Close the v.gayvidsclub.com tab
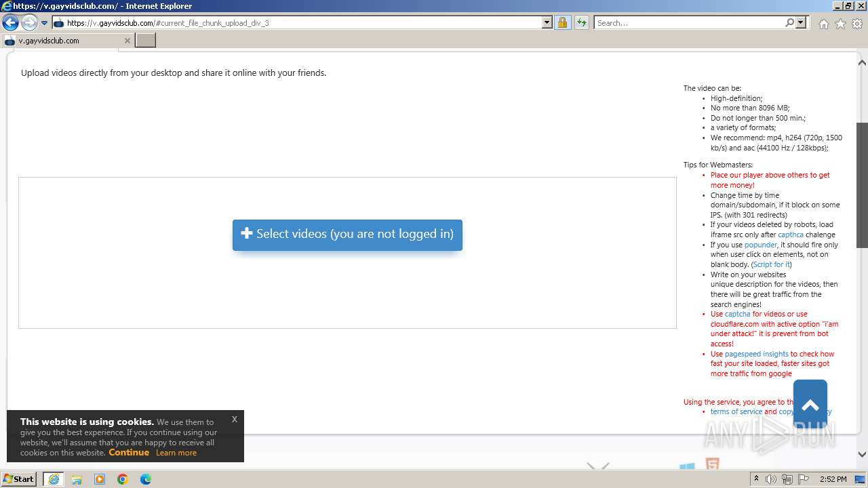Image resolution: width=868 pixels, height=488 pixels. pyautogui.click(x=127, y=41)
